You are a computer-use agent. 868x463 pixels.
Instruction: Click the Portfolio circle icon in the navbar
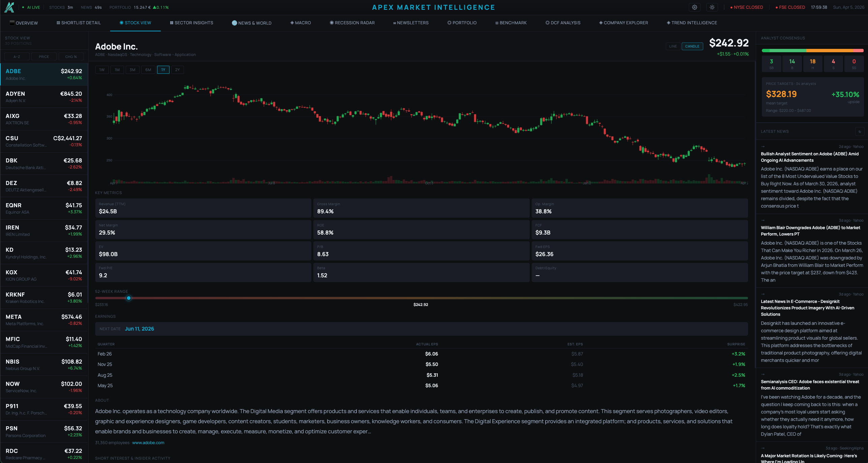click(x=449, y=23)
